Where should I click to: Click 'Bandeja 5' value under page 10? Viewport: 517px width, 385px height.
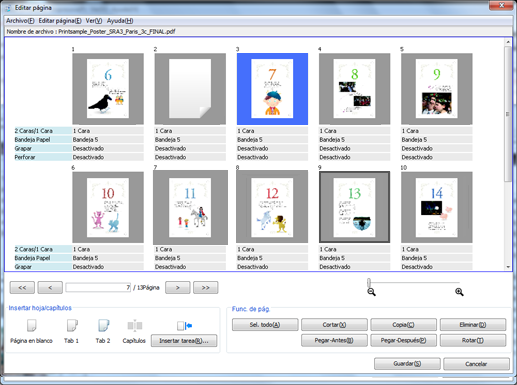coord(437,258)
